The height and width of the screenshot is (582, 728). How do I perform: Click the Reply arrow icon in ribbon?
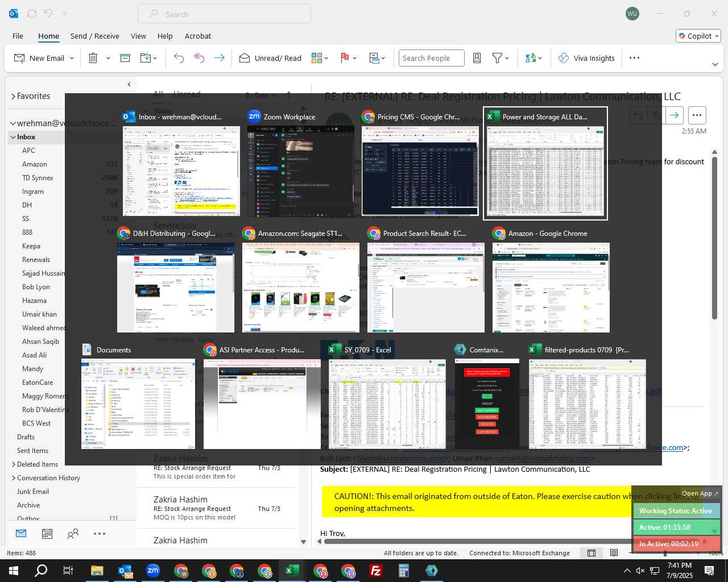(x=179, y=58)
